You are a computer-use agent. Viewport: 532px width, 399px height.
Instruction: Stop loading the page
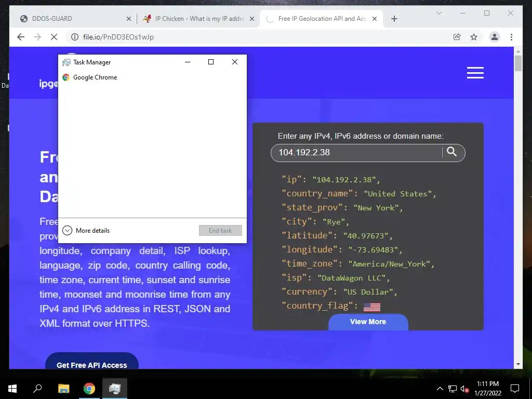click(54, 37)
